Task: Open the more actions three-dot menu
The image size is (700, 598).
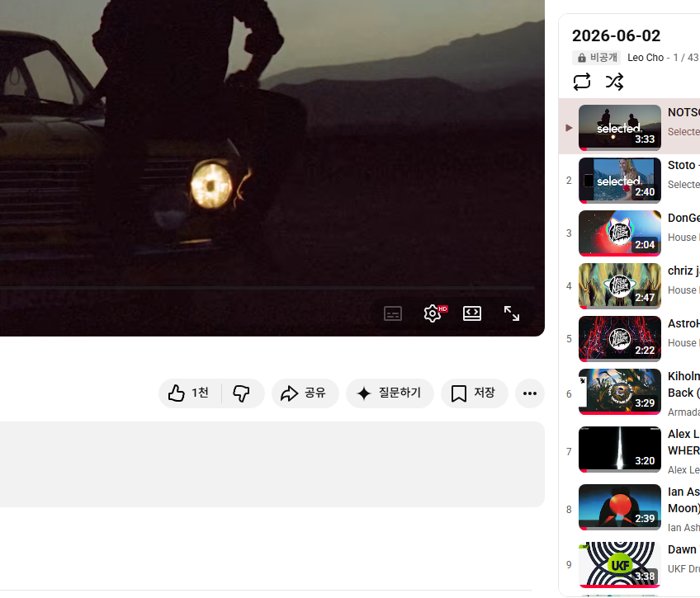Action: coord(529,393)
